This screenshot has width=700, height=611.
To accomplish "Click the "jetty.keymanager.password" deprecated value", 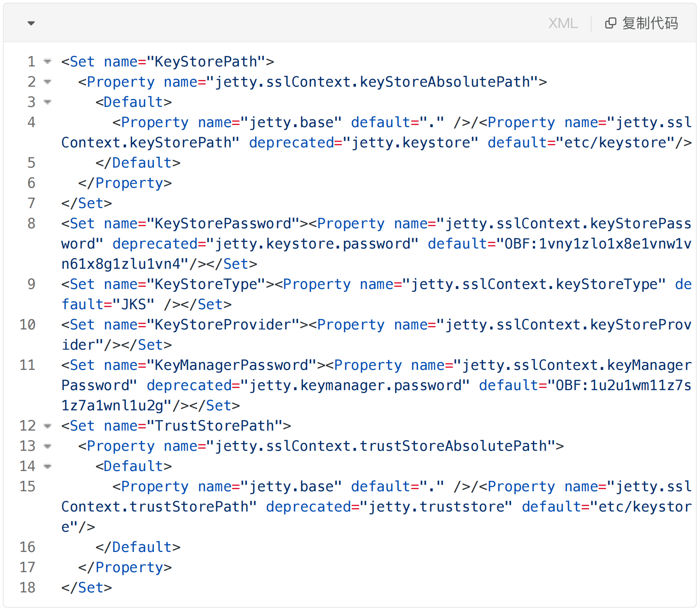I will pyautogui.click(x=355, y=385).
